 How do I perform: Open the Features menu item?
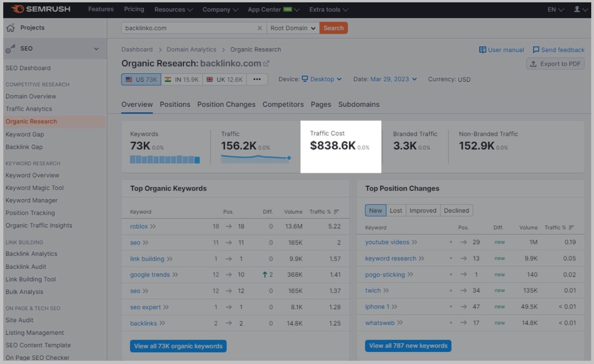pyautogui.click(x=101, y=9)
